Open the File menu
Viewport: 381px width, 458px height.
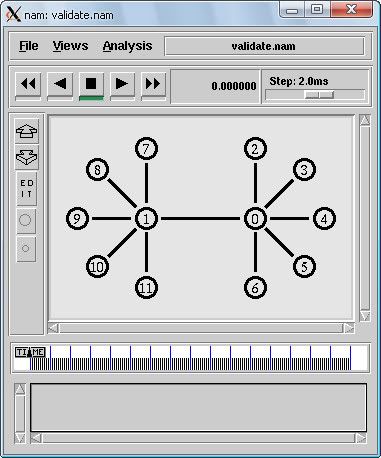[x=29, y=46]
